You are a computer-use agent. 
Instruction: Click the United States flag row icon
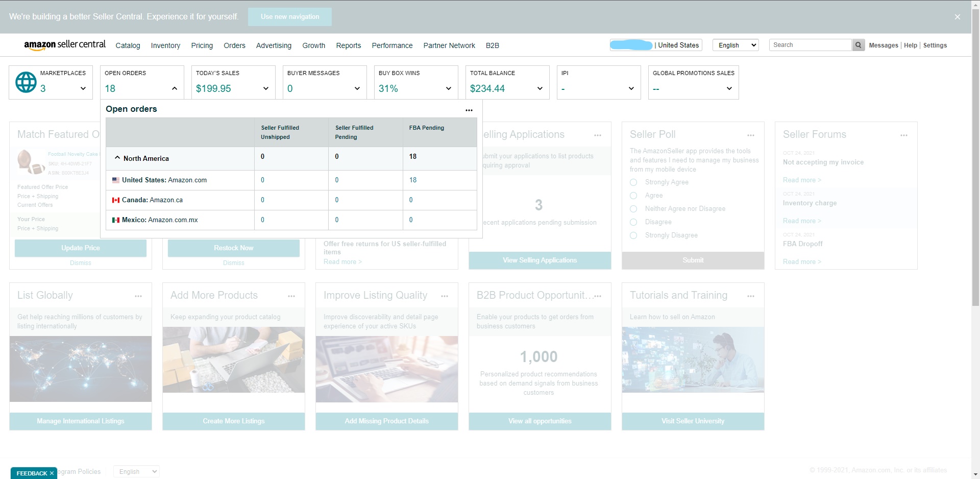pos(116,180)
